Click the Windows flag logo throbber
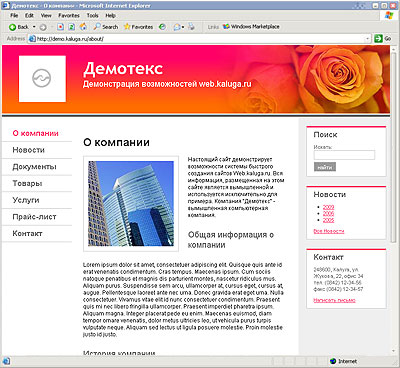This screenshot has width=400, height=368. [389, 15]
